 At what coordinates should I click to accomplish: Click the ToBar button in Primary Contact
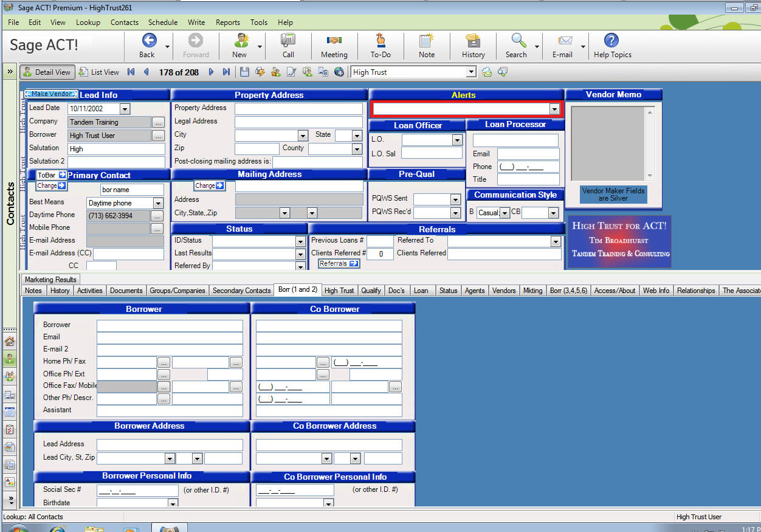point(51,175)
